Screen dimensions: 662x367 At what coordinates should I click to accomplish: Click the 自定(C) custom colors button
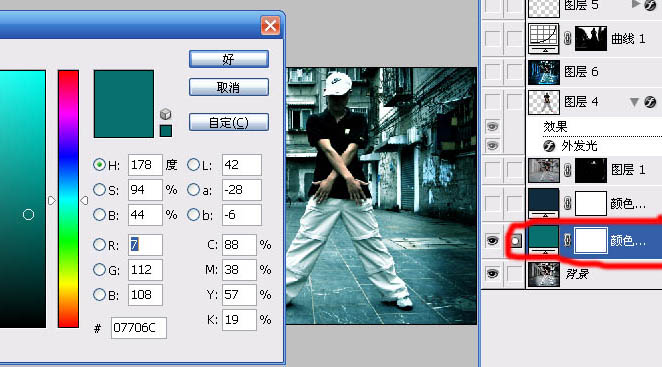[x=229, y=122]
